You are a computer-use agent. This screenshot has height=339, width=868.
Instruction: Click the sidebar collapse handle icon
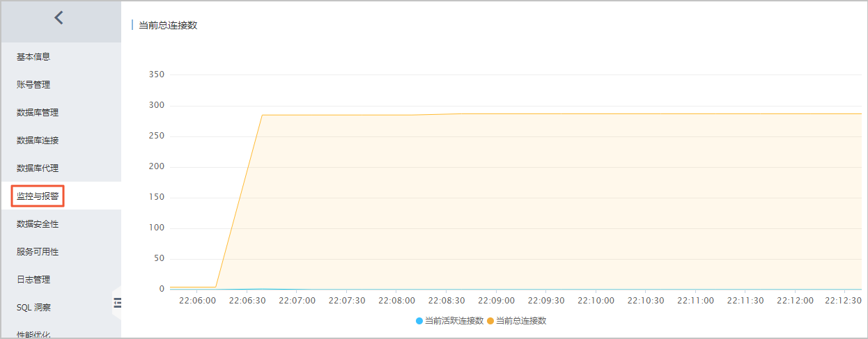point(117,302)
